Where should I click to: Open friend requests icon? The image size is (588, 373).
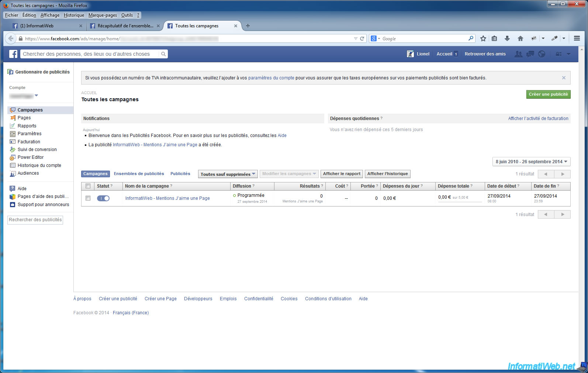(x=518, y=54)
